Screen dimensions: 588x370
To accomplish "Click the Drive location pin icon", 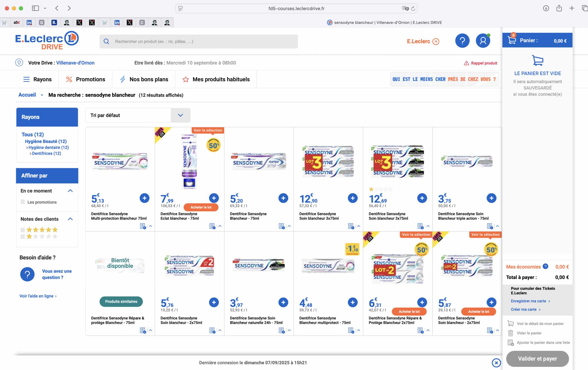I will 19,62.
